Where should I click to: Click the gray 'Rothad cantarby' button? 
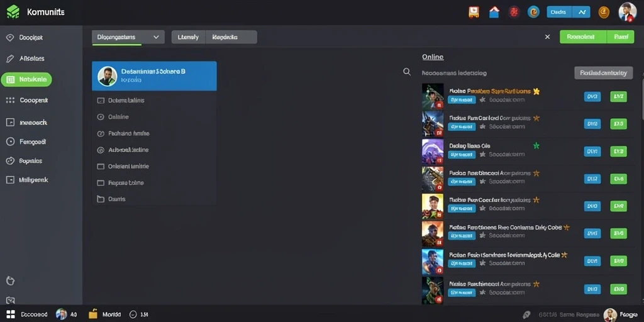tap(603, 73)
